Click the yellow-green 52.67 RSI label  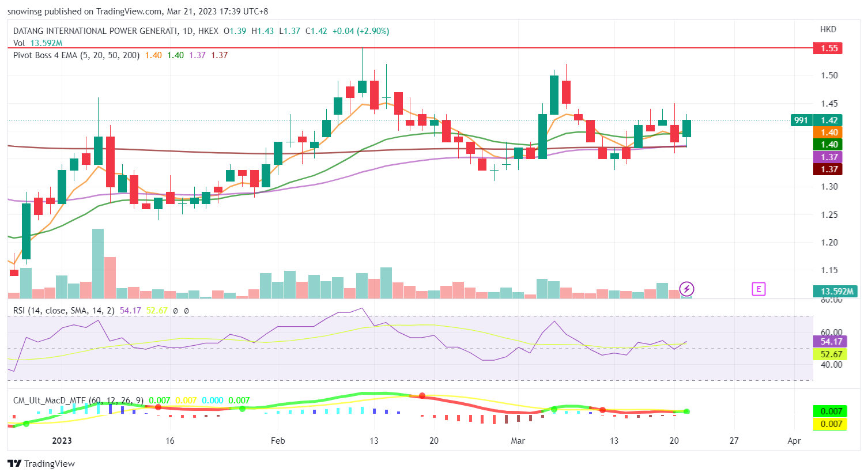(830, 354)
